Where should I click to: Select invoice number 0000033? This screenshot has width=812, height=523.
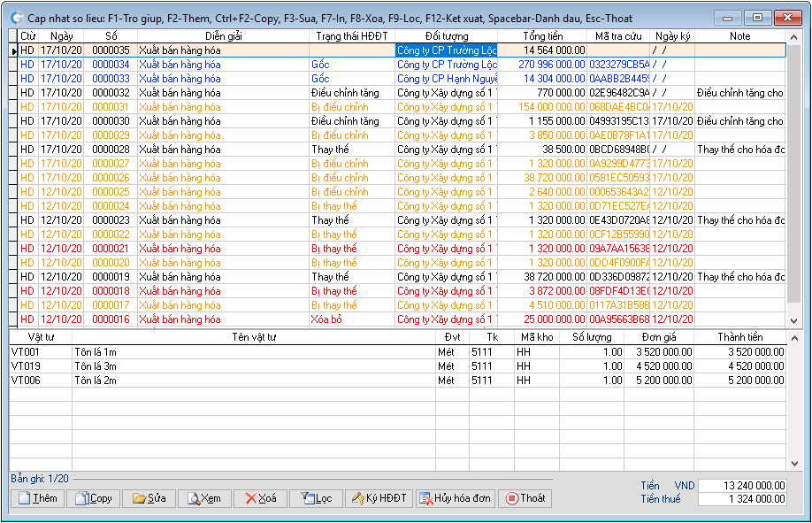(x=111, y=79)
